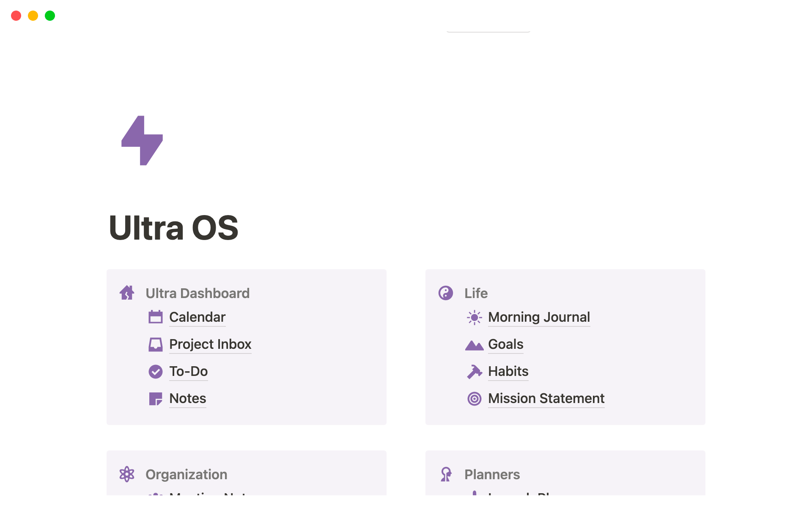
Task: Click the sticky note icon beside Notes
Action: pos(156,398)
